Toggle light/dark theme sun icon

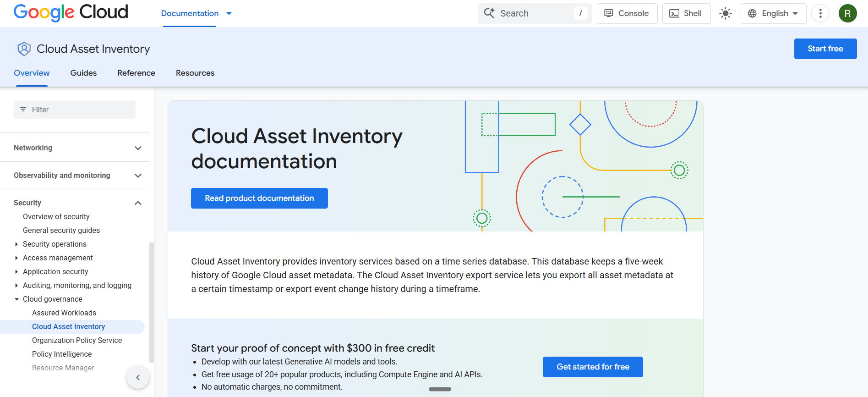[726, 13]
